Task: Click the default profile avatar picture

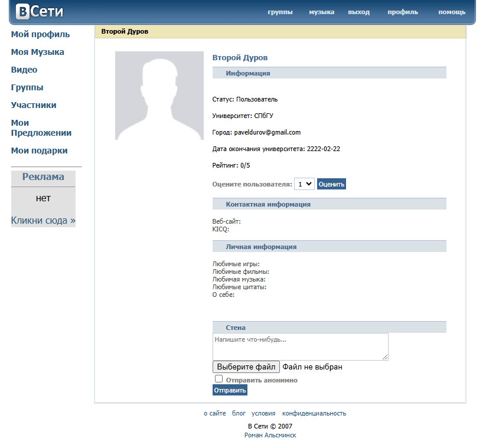Action: click(159, 96)
